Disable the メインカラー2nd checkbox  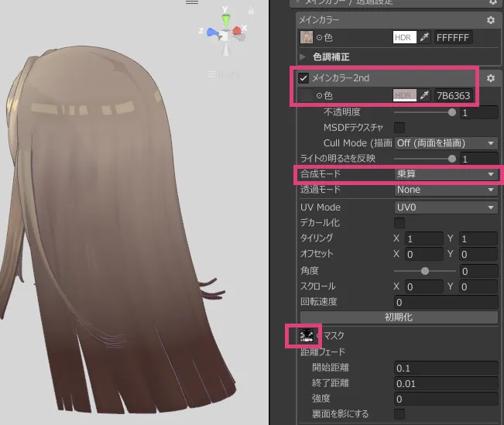303,78
